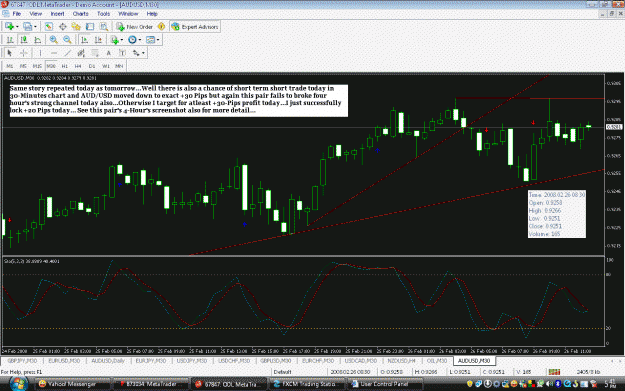Switch chart to bar chart style
Image resolution: width=625 pixels, height=391 pixels.
10,40
